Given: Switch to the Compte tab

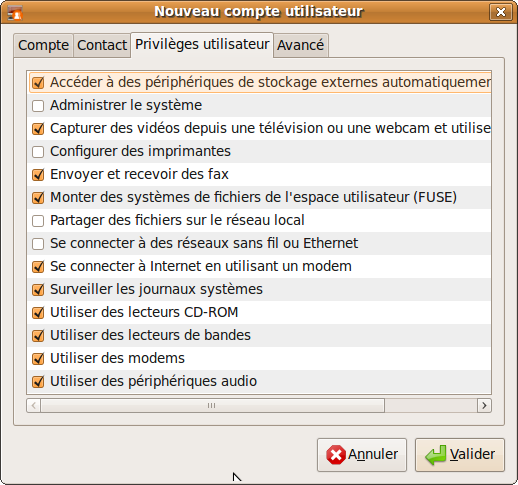Looking at the screenshot, I should tap(43, 45).
